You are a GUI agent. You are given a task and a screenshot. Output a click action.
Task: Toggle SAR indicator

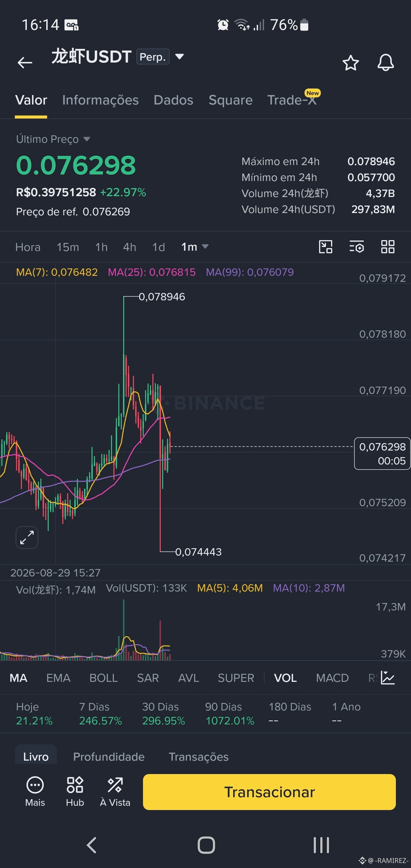(148, 678)
